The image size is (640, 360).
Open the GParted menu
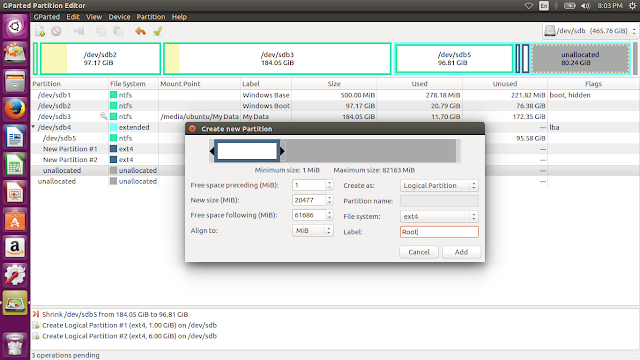click(47, 17)
